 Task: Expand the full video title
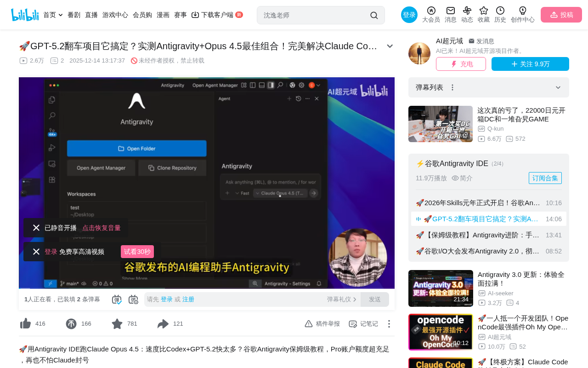(390, 46)
